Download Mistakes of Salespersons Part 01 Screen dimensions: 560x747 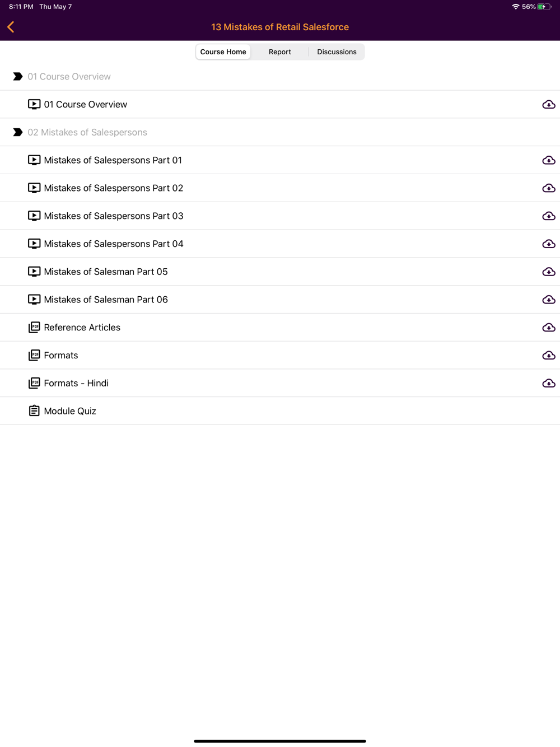tap(548, 160)
